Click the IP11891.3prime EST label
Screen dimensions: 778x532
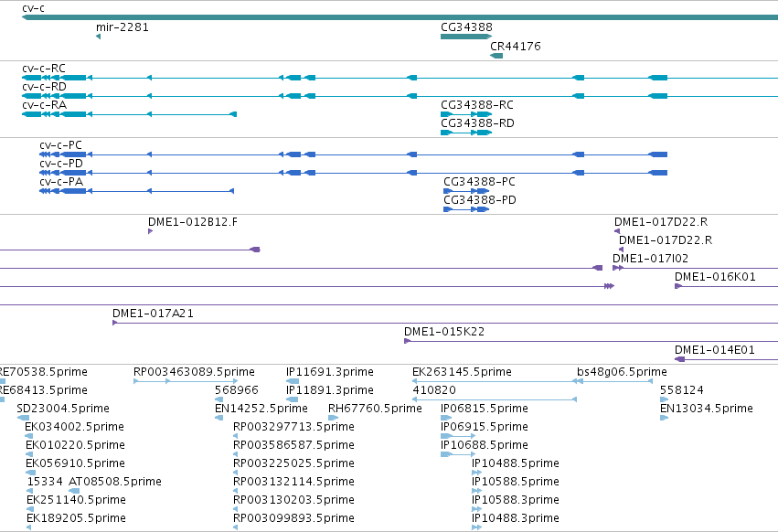pos(329,390)
